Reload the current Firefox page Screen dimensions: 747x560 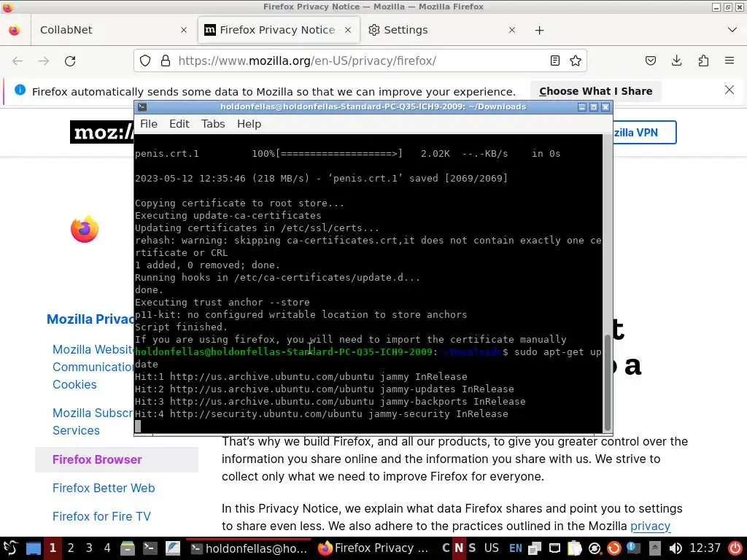(x=70, y=61)
